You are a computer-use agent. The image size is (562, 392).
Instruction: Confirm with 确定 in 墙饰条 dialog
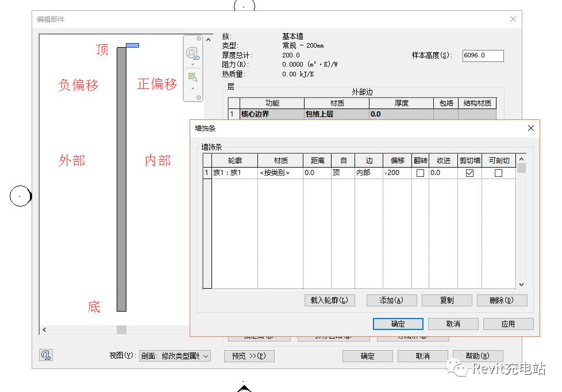(x=398, y=324)
